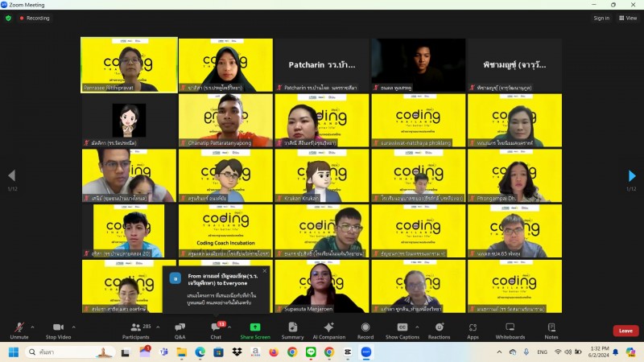The height and width of the screenshot is (362, 644).
Task: Open Whiteboards
Action: (510, 331)
